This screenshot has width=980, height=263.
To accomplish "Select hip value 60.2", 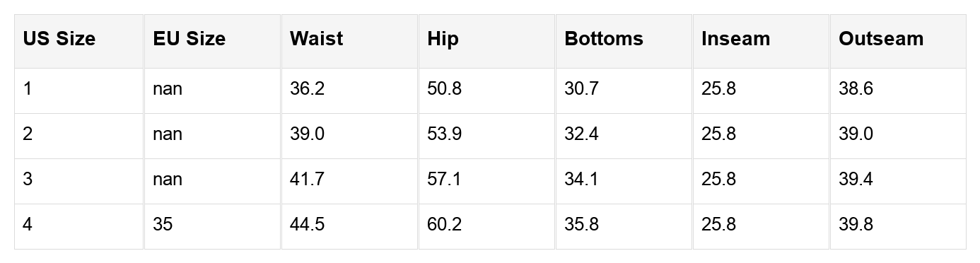I will point(486,226).
